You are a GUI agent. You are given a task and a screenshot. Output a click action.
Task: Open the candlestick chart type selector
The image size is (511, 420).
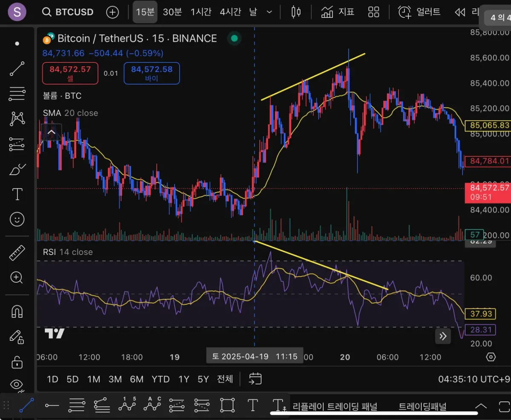tap(296, 12)
